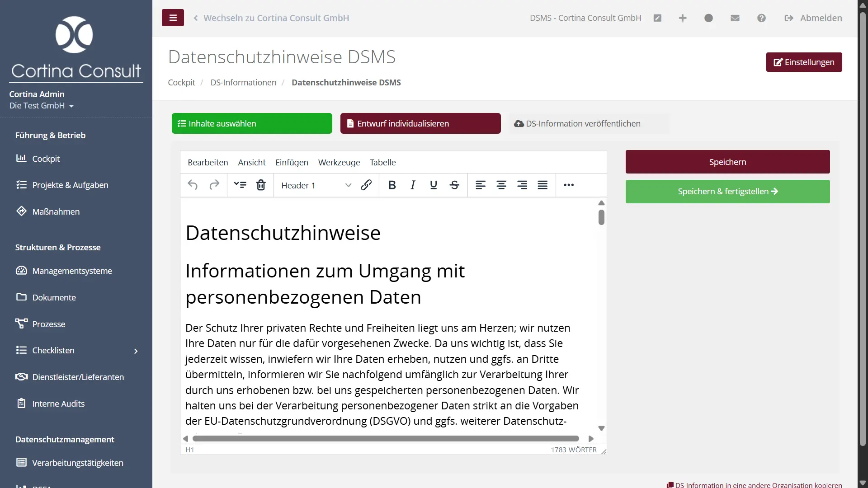
Task: Toggle underline formatting
Action: click(434, 185)
